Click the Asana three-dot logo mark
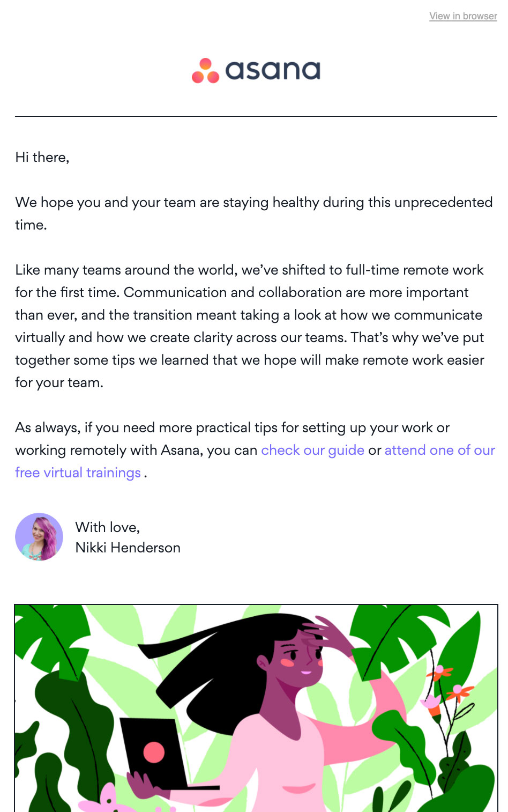Screen dimensions: 508x812 (x=206, y=71)
